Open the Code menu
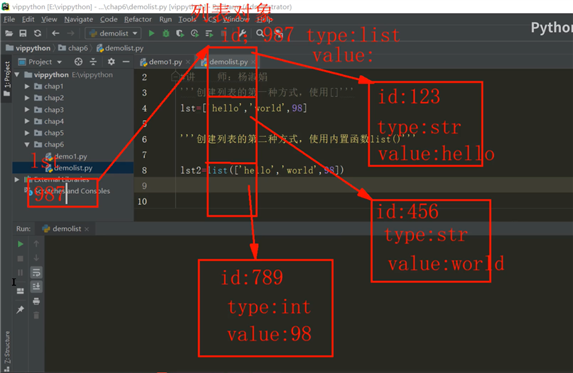This screenshot has height=373, width=573. click(x=109, y=19)
